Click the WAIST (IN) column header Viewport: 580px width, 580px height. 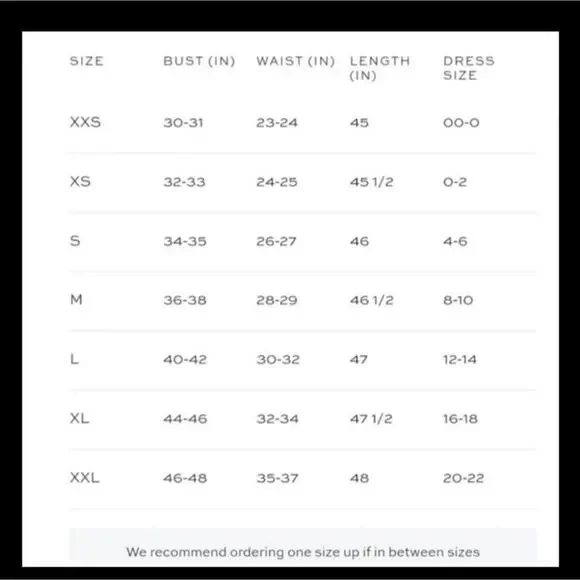(x=296, y=61)
